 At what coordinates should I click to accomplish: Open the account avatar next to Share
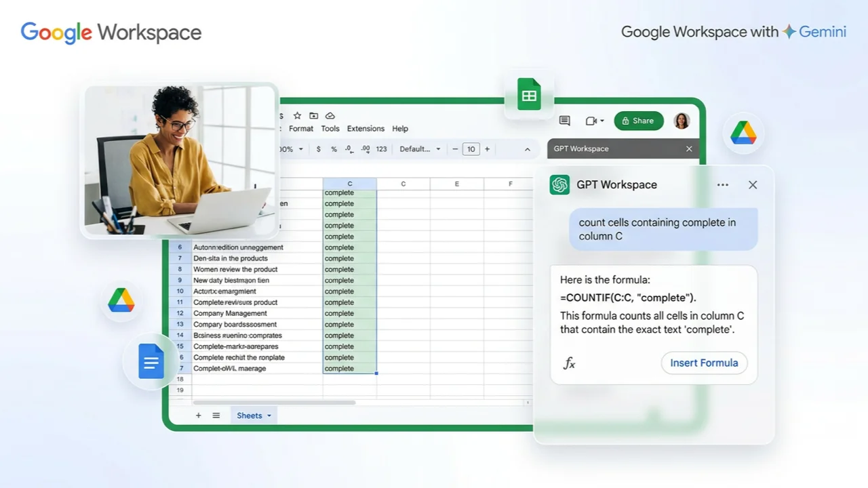(x=682, y=121)
